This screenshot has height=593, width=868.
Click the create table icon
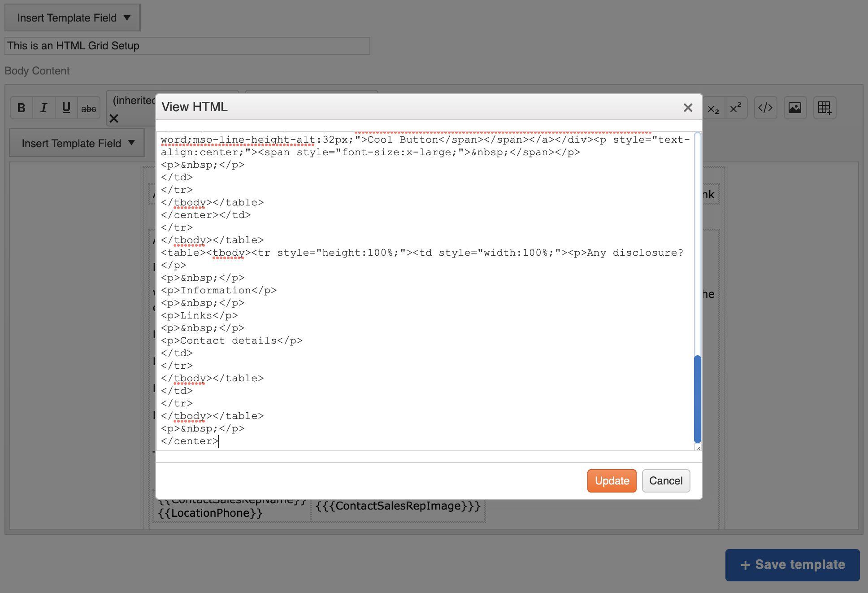point(824,108)
